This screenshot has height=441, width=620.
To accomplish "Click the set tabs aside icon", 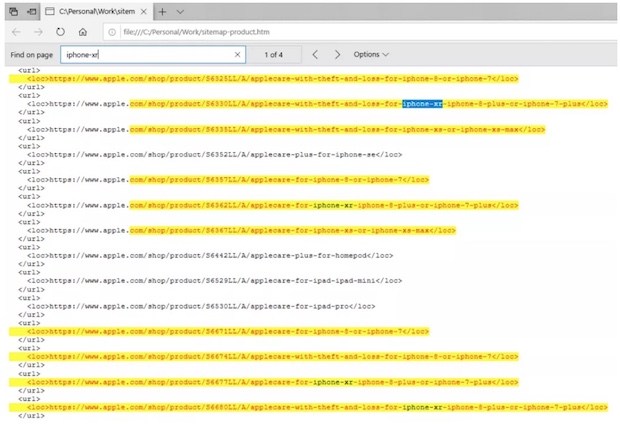I will (31, 11).
